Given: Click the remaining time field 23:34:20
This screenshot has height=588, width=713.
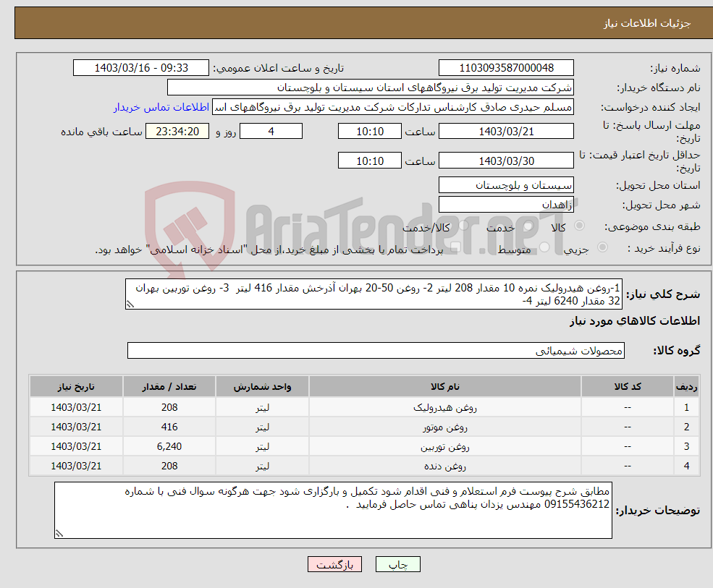Looking at the screenshot, I should coord(177,132).
